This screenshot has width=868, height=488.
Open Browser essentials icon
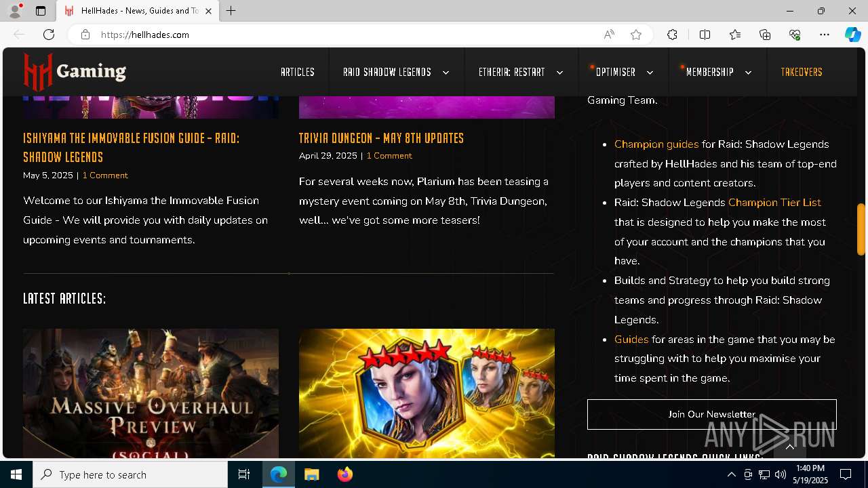pyautogui.click(x=795, y=35)
